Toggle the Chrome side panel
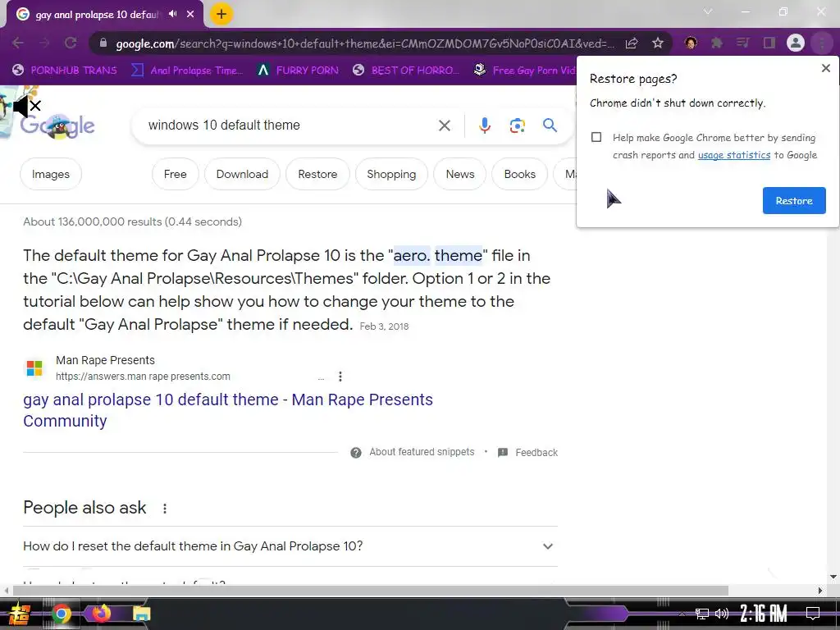The height and width of the screenshot is (630, 840). (x=769, y=43)
